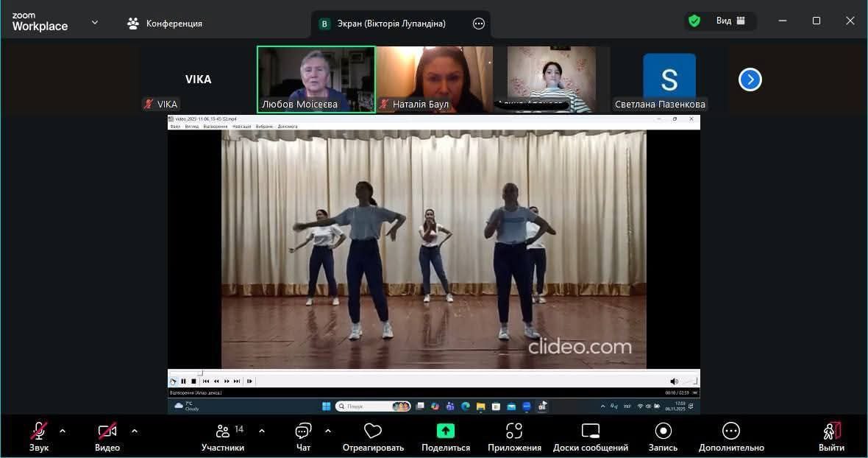This screenshot has height=458, width=868.
Task: Open Whiteboards (Доски сообщений)
Action: [x=591, y=431]
